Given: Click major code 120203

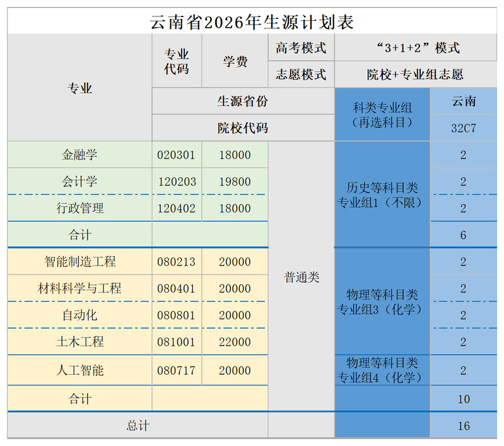Looking at the screenshot, I should click(x=177, y=182).
